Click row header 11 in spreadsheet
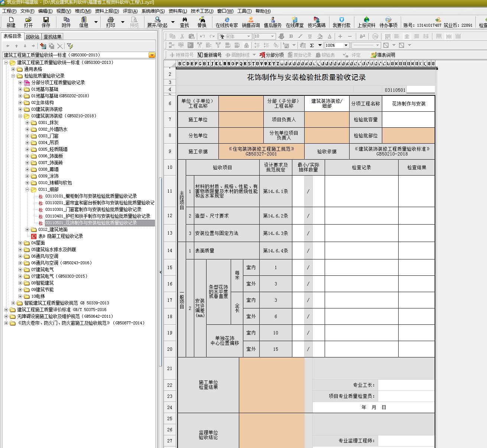This screenshot has height=448, width=487. tap(170, 191)
